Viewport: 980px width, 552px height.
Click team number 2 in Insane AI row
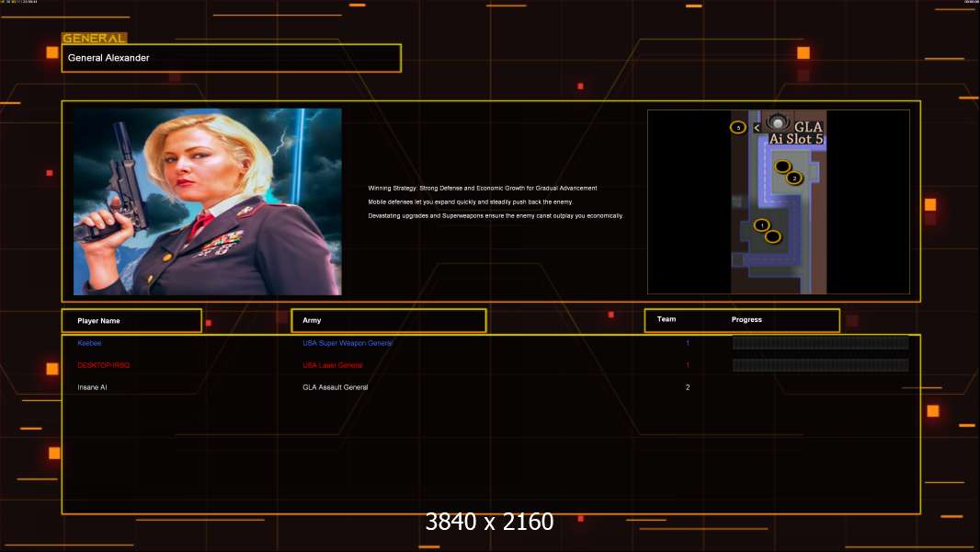[688, 387]
